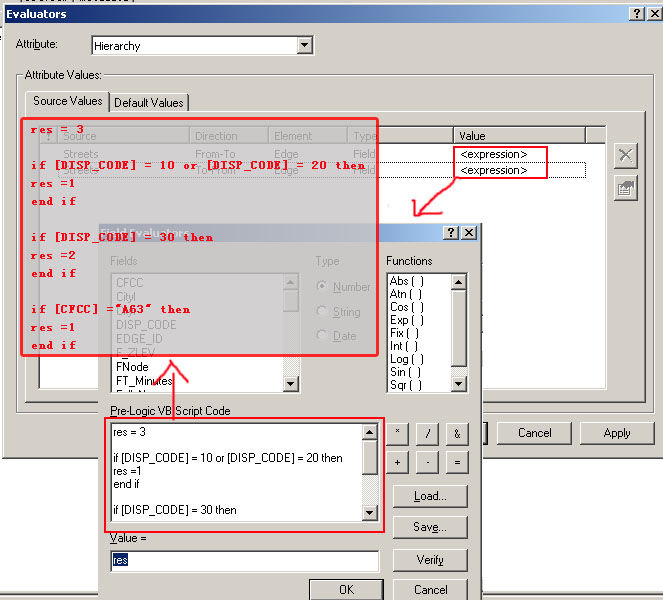
Task: Click Cancel in the Evaluators window
Action: coord(534,433)
